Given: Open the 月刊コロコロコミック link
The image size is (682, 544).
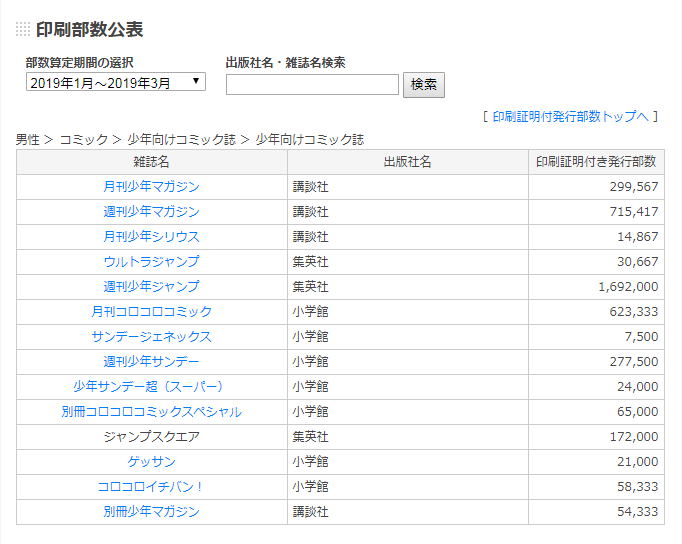Looking at the screenshot, I should [x=151, y=312].
